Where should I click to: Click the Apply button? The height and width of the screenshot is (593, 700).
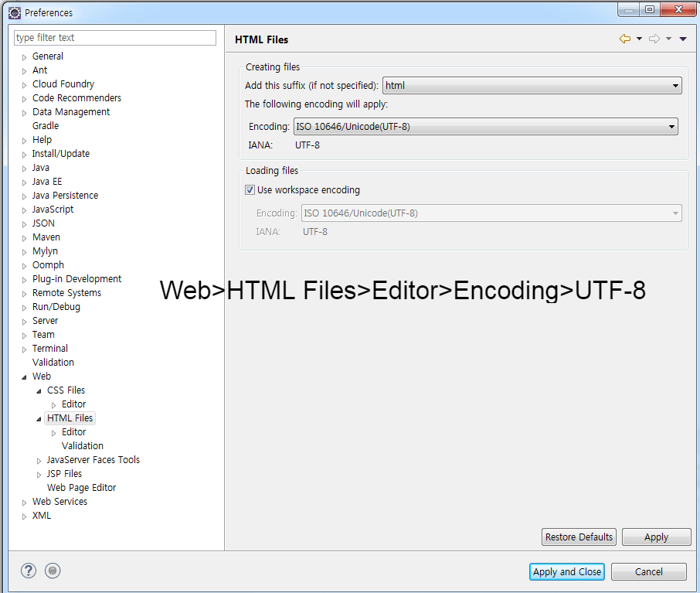point(656,537)
